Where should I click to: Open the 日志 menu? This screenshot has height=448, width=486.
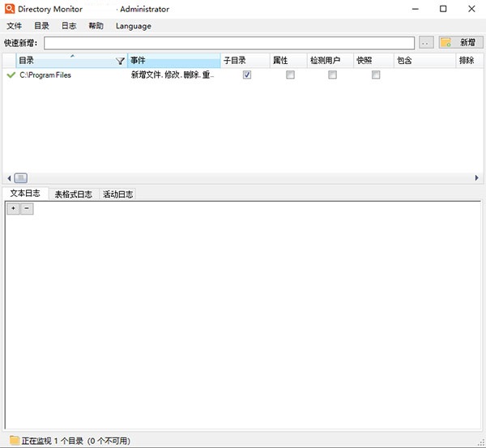point(69,26)
